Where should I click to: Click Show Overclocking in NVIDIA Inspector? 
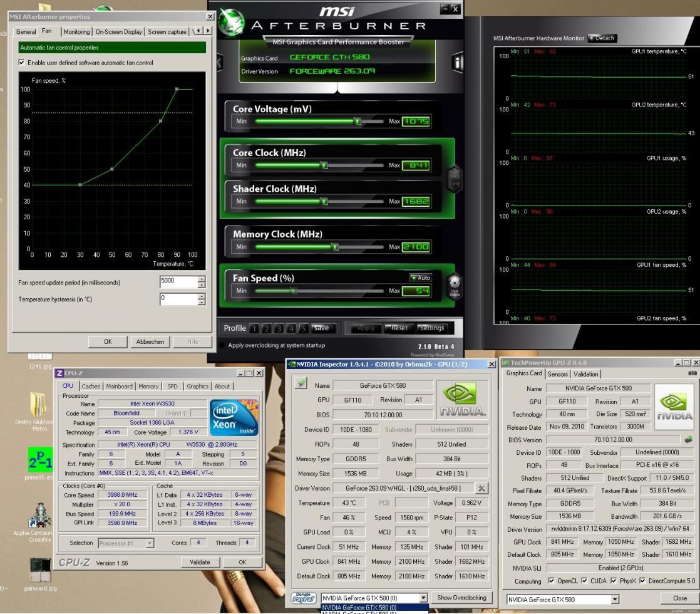click(461, 598)
